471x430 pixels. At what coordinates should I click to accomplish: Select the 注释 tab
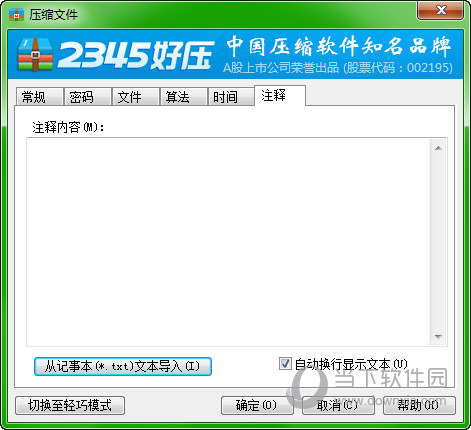tap(280, 96)
